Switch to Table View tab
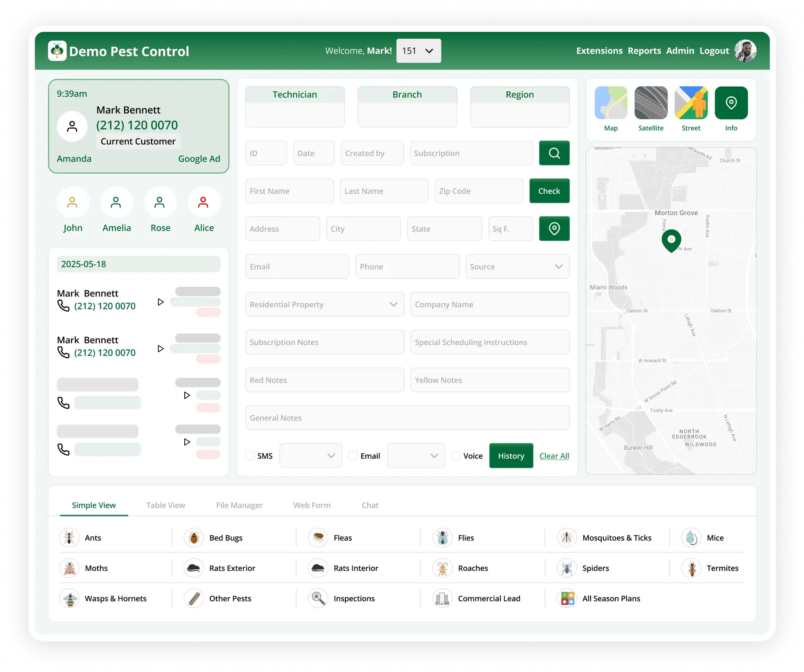 pos(165,505)
